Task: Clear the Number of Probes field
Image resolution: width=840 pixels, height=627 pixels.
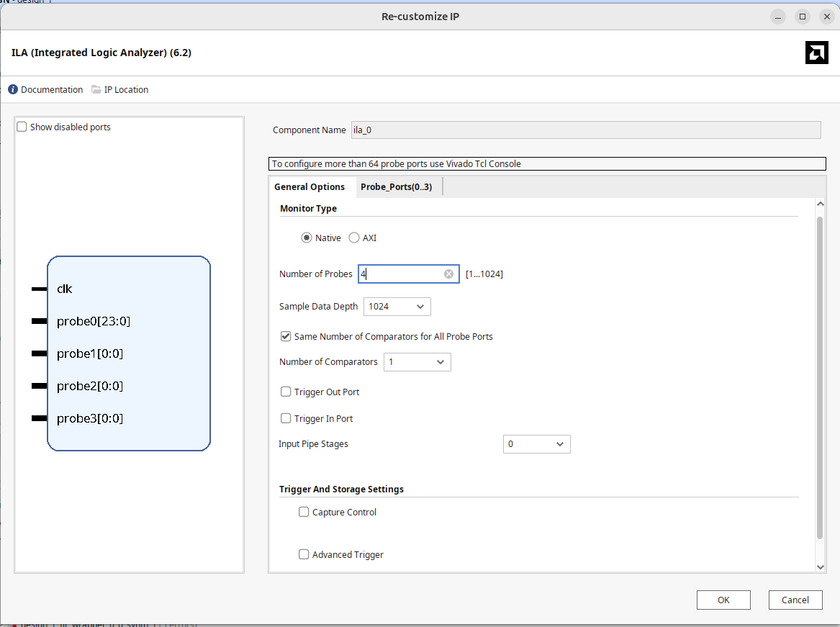Action: (x=448, y=274)
